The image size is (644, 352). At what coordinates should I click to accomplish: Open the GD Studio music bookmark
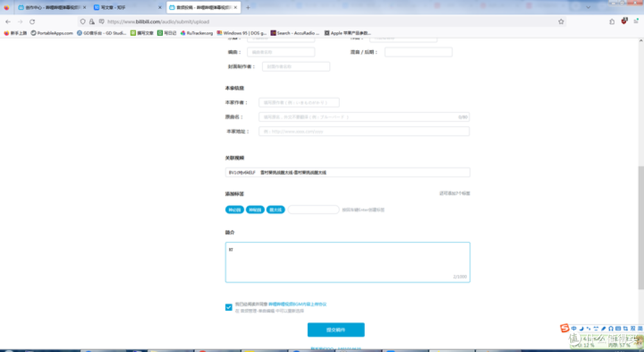[x=101, y=33]
